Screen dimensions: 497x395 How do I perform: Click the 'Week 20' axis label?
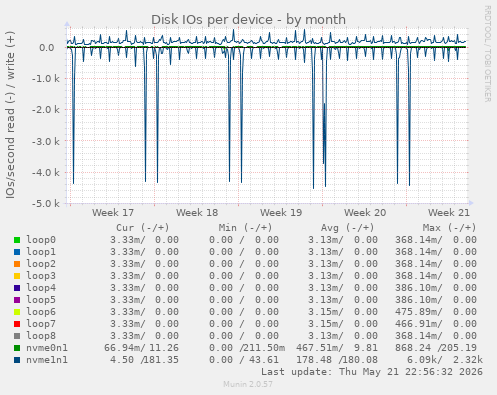pyautogui.click(x=365, y=213)
